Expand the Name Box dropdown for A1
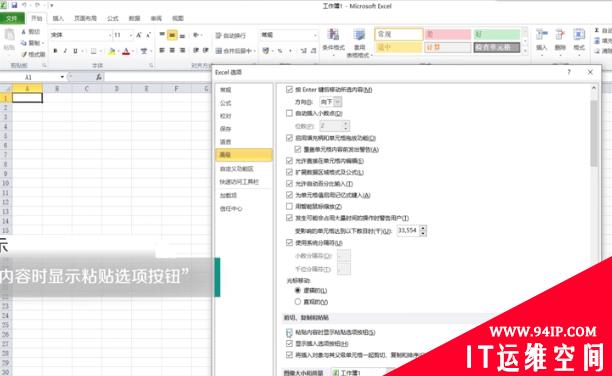612x376 pixels. coord(62,77)
